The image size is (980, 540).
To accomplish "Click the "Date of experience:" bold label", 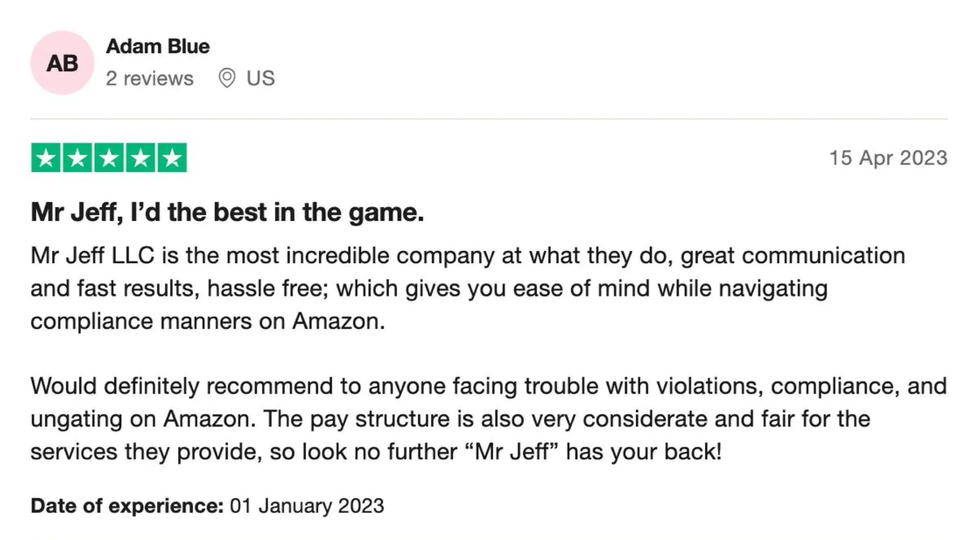I will pyautogui.click(x=127, y=506).
